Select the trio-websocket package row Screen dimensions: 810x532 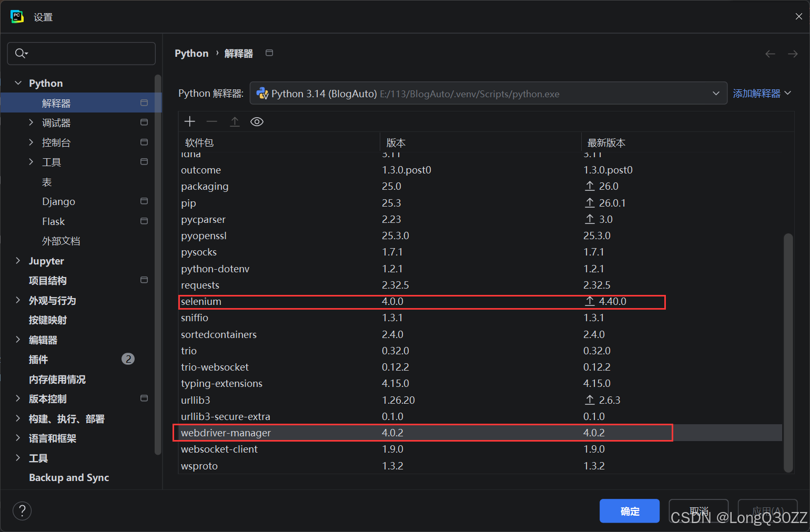pos(480,367)
